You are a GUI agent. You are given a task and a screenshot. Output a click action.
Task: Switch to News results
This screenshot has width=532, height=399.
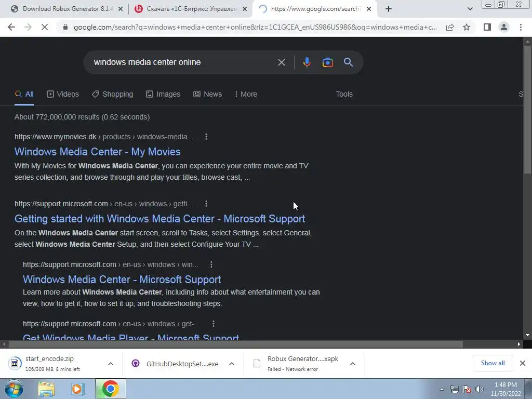coord(208,94)
